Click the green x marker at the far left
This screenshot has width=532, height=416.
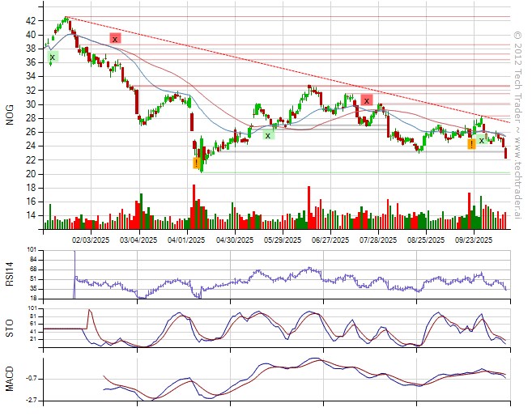pyautogui.click(x=53, y=57)
